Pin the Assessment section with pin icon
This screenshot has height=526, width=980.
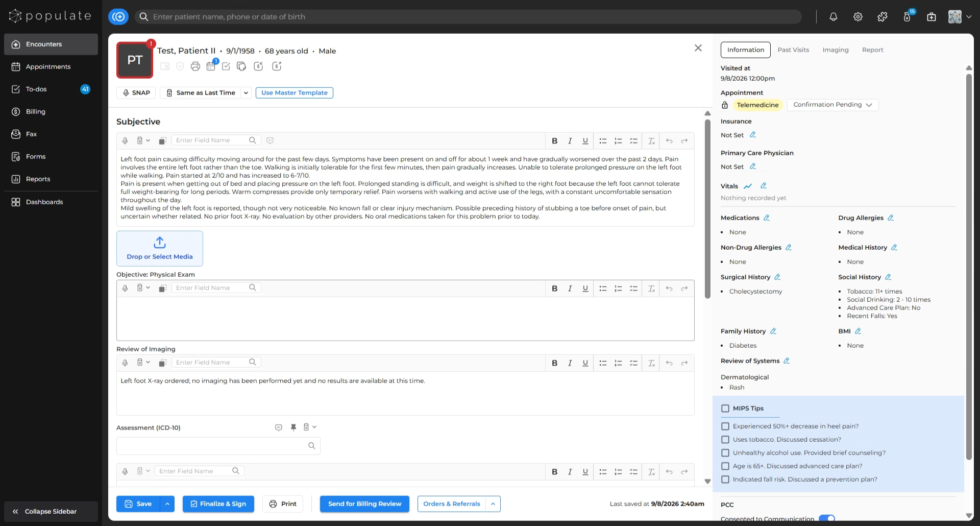tap(293, 427)
